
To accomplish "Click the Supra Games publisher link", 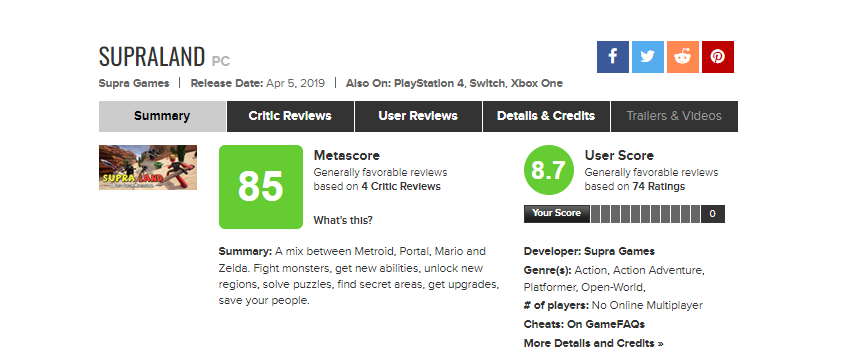I will (134, 83).
